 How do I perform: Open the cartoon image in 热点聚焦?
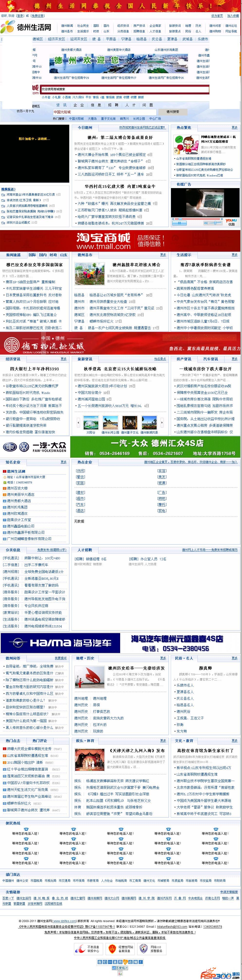coord(186,145)
